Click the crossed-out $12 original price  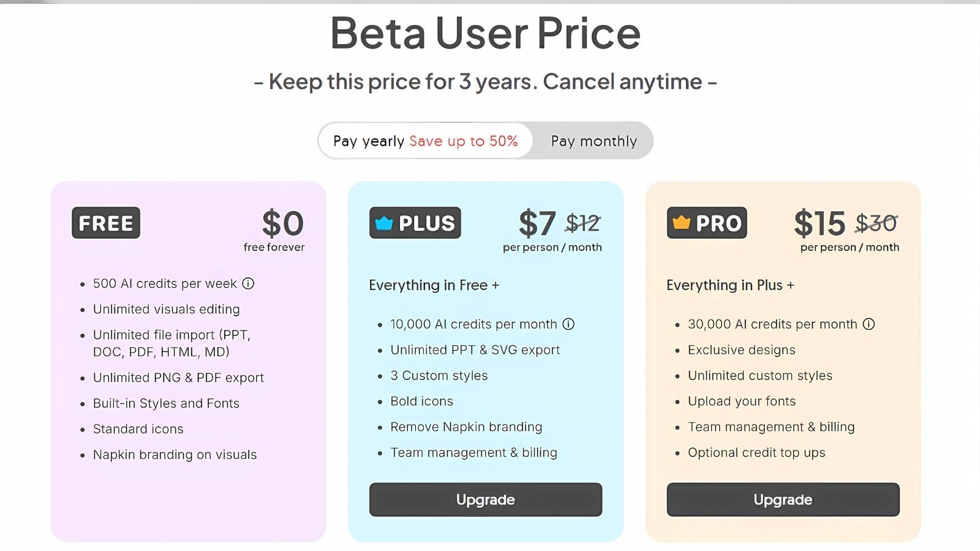click(x=582, y=223)
